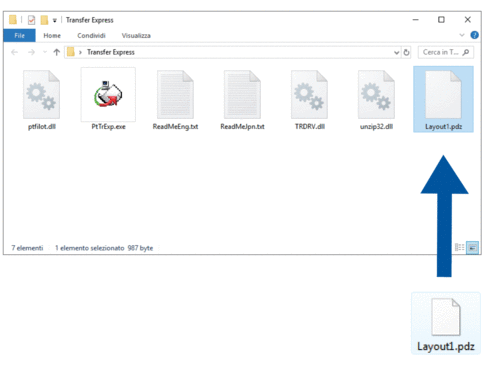
Task: Click the Layout1.pdz file in Transfer Express folder
Action: (x=443, y=99)
